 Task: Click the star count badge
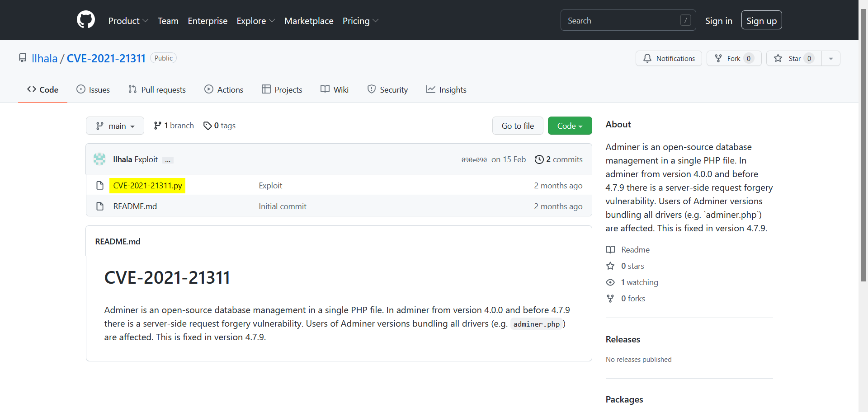coord(809,58)
